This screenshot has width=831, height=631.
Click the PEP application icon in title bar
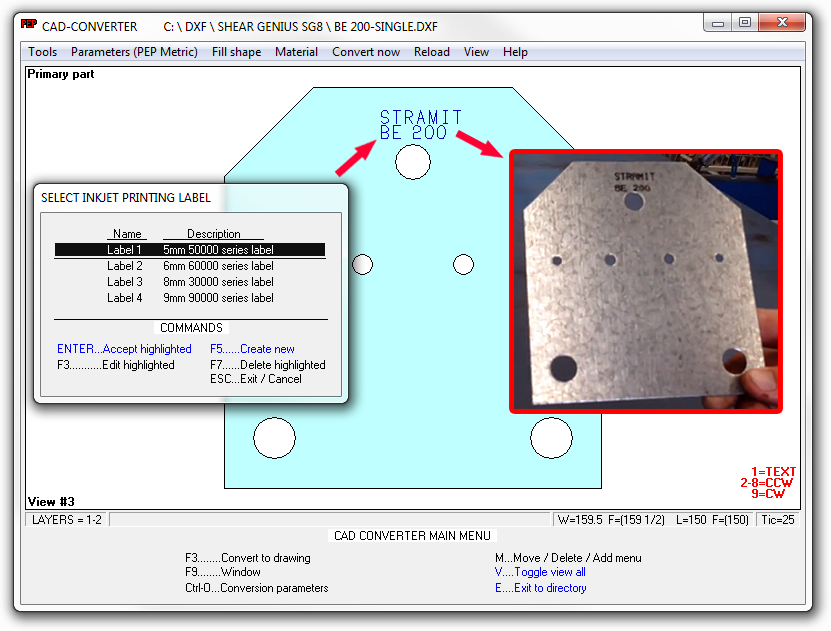point(29,24)
